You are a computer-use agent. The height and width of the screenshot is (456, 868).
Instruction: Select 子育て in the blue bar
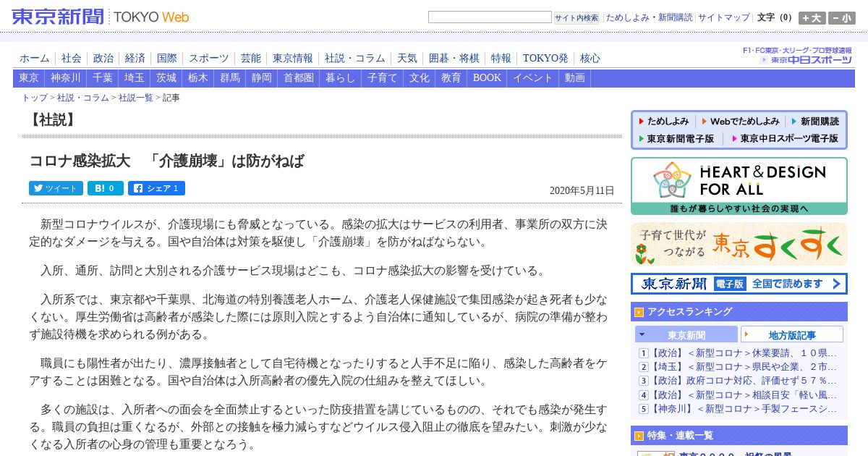coord(383,78)
